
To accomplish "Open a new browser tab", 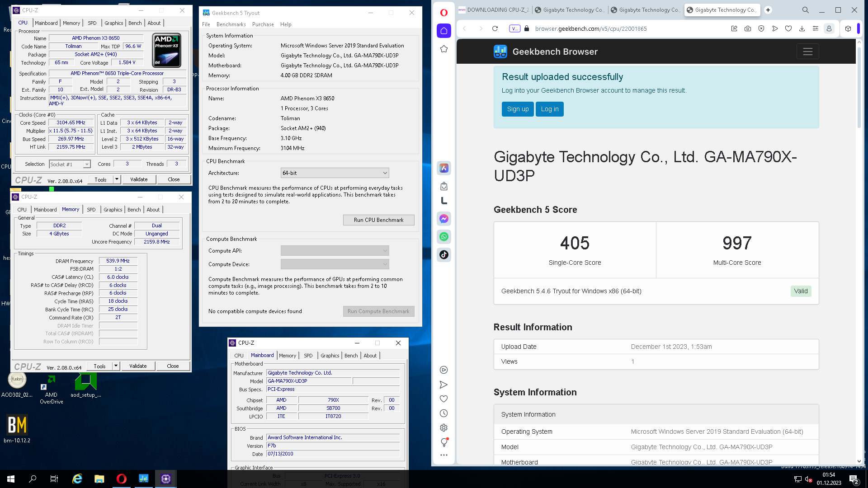I will pos(768,10).
